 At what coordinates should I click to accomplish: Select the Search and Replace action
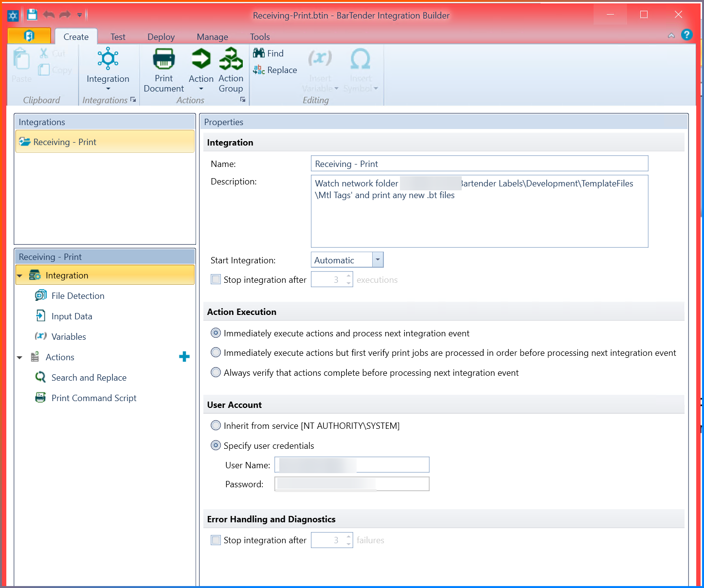pyautogui.click(x=89, y=378)
